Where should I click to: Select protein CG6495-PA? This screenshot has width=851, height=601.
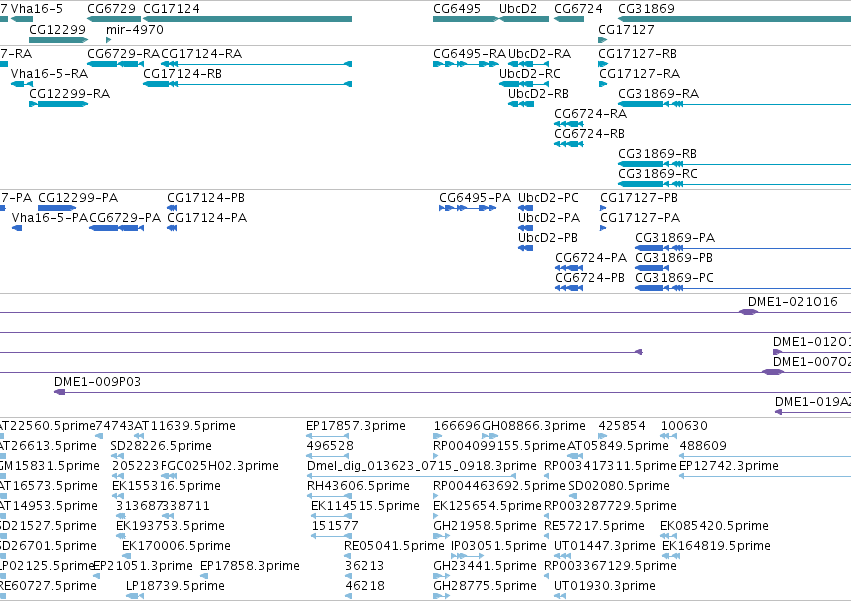[475, 198]
